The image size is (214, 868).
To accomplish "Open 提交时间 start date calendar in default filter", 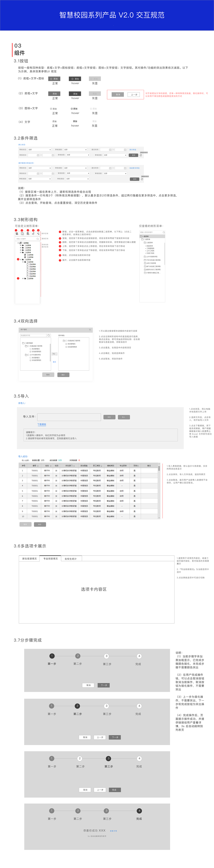I will point(110,150).
